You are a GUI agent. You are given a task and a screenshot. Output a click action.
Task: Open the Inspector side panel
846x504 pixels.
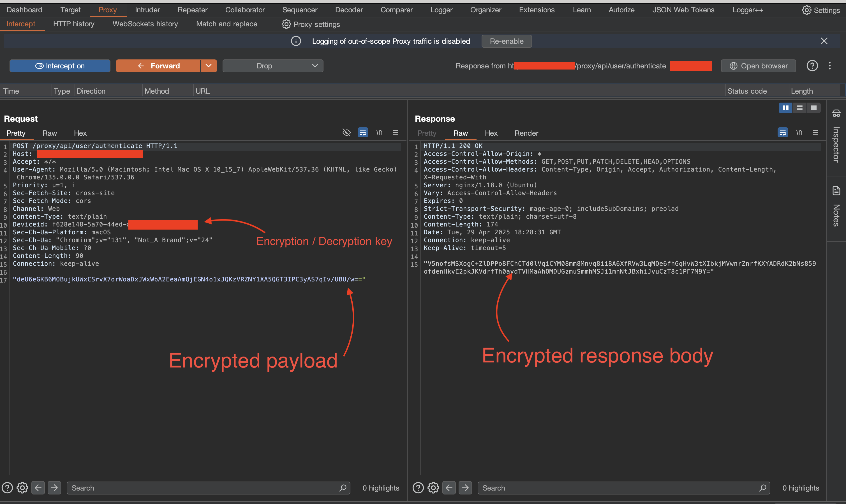[836, 137]
